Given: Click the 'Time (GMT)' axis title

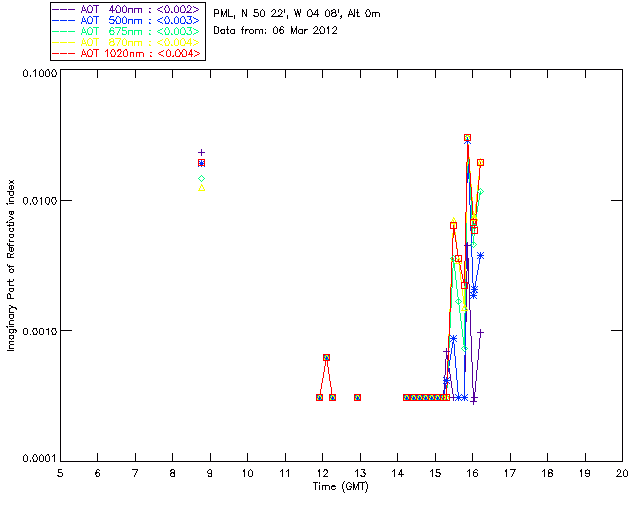Looking at the screenshot, I should click(341, 486).
